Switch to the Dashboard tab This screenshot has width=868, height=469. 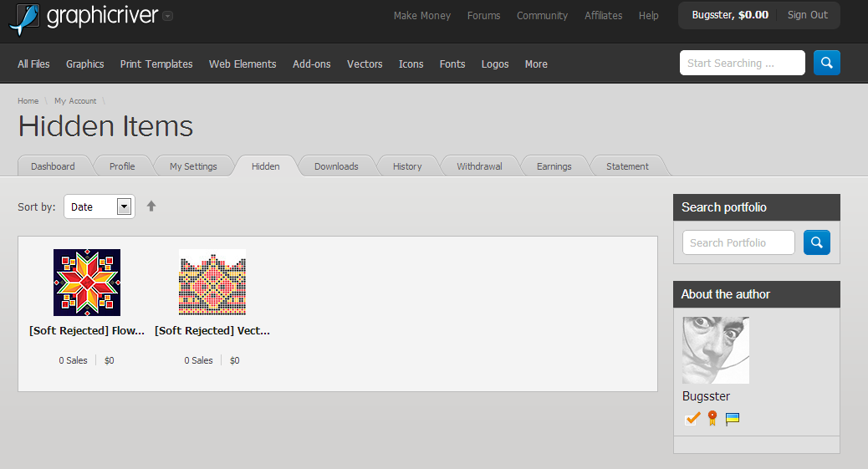coord(53,166)
